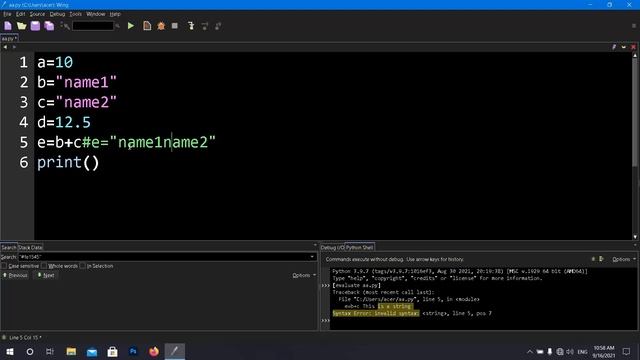Open the Source menu
Viewport: 640px width, 360px height.
37,14
